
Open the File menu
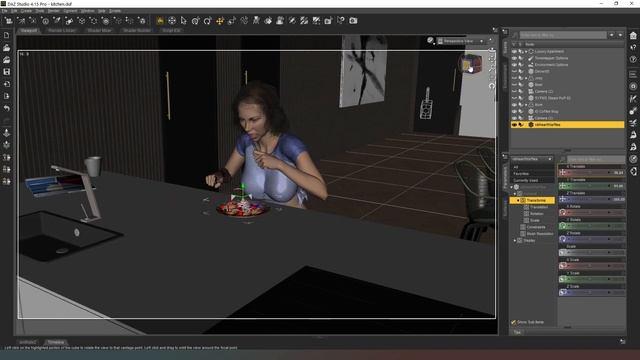[4, 11]
